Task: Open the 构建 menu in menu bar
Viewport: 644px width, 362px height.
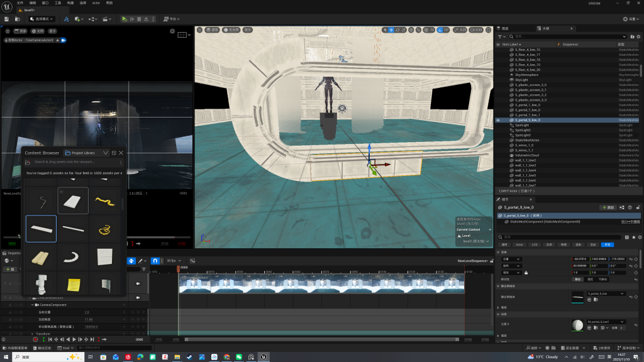Action: 70,3
